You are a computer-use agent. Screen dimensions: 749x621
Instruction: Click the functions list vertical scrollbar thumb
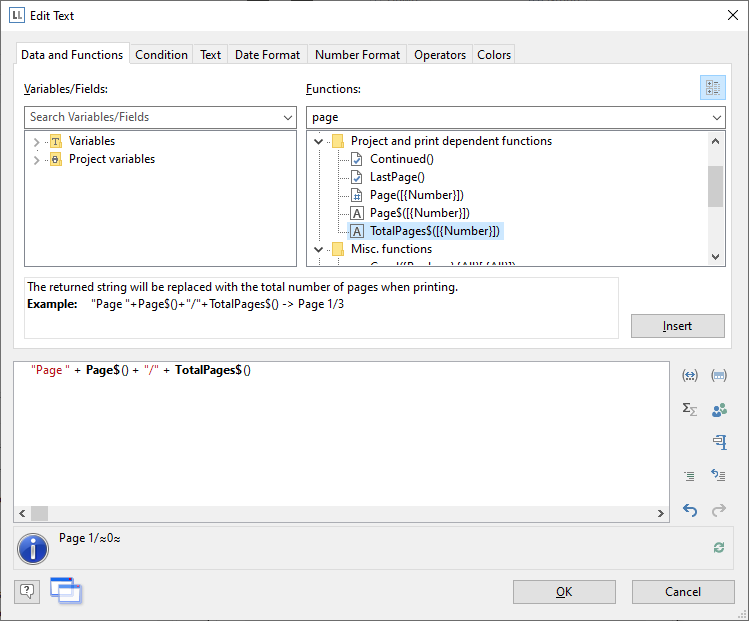click(x=715, y=185)
